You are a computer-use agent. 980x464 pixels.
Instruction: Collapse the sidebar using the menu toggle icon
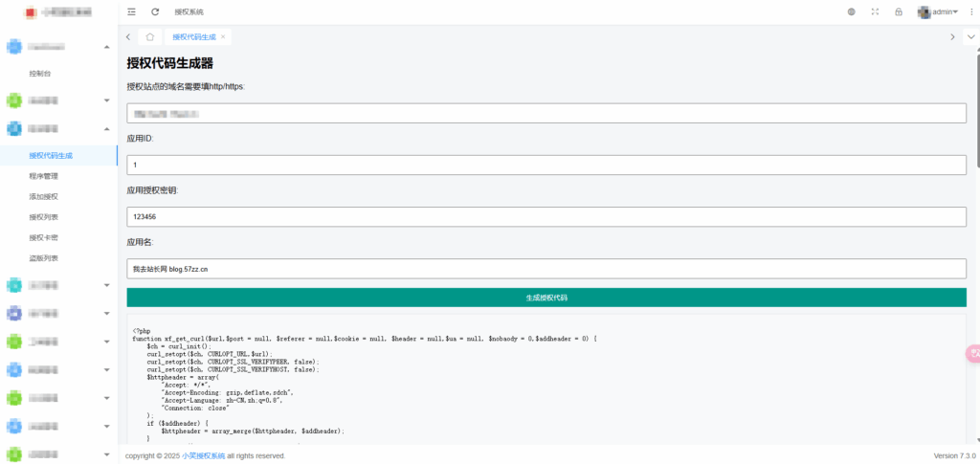(x=132, y=12)
